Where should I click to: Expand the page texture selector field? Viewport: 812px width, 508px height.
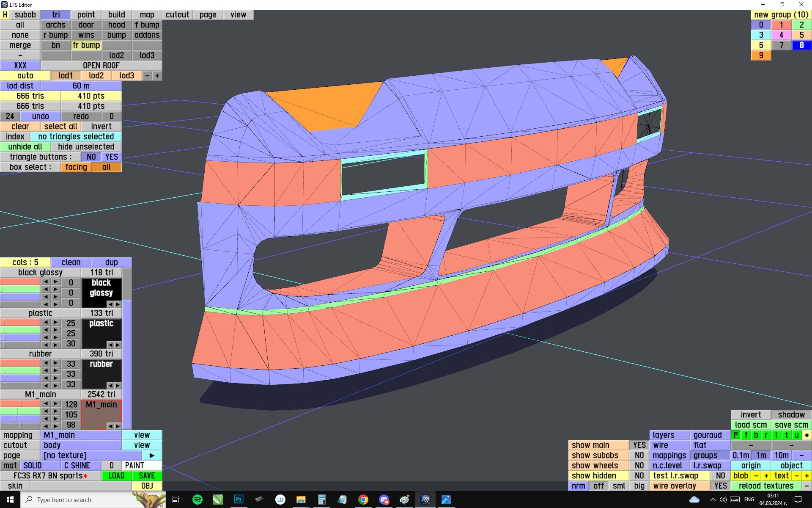91,455
